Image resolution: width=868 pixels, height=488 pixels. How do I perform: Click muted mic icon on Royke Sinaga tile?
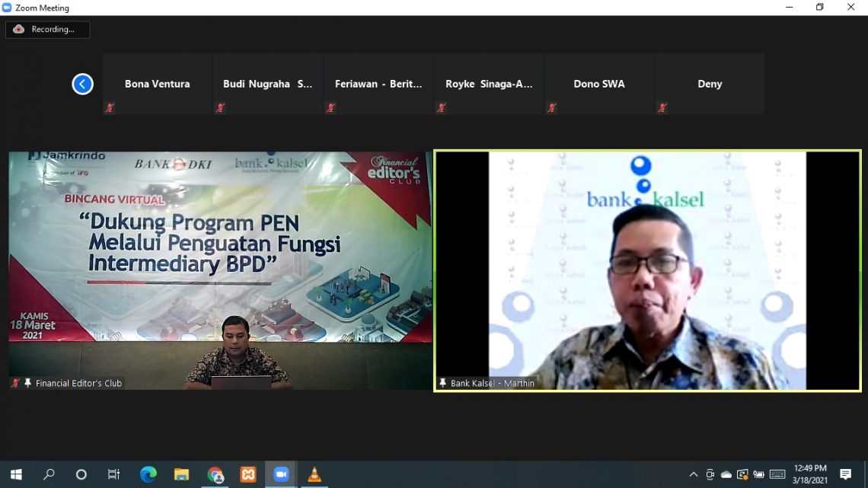click(441, 108)
